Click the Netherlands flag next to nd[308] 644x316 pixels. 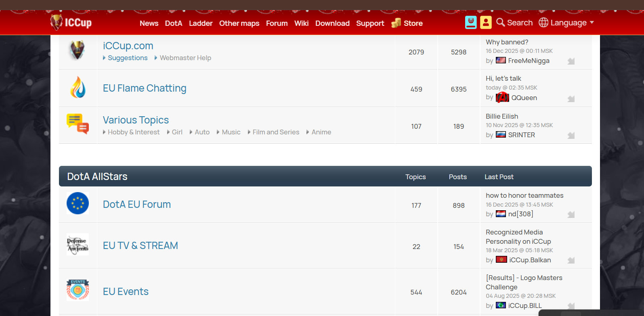click(501, 213)
